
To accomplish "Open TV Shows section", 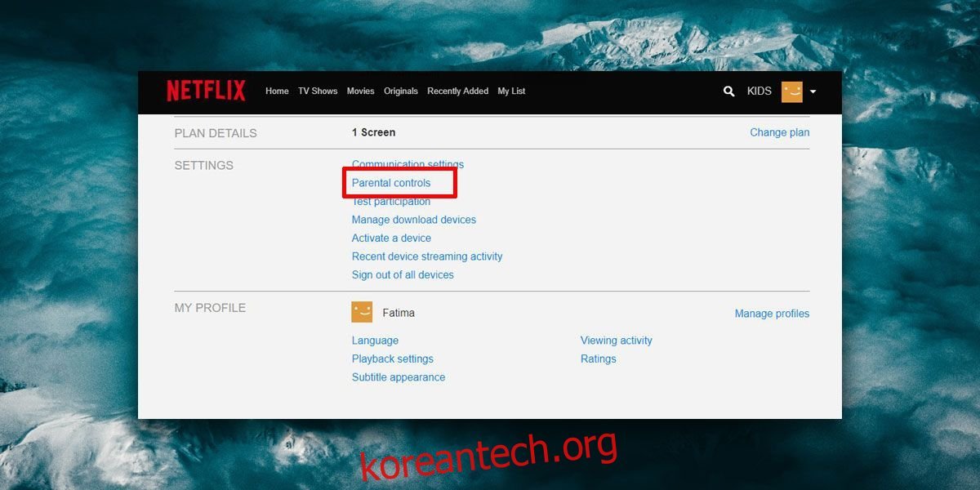I will [x=318, y=91].
